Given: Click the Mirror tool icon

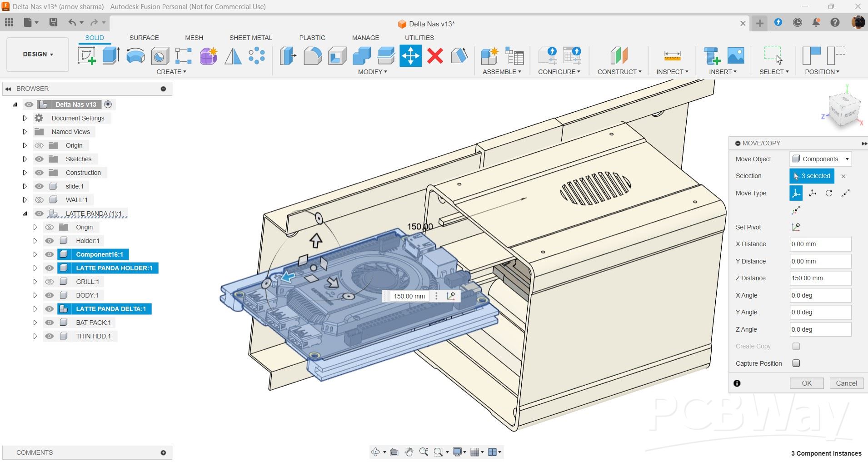Looking at the screenshot, I should (x=233, y=56).
